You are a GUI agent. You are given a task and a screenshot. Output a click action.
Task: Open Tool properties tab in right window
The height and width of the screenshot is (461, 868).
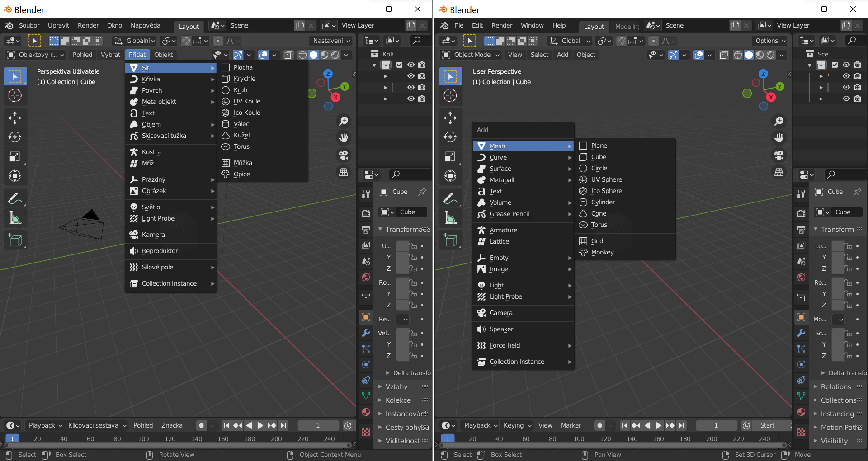(x=801, y=194)
